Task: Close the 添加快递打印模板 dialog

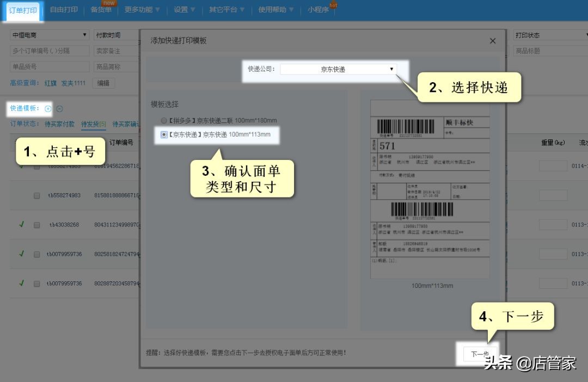Action: click(493, 41)
